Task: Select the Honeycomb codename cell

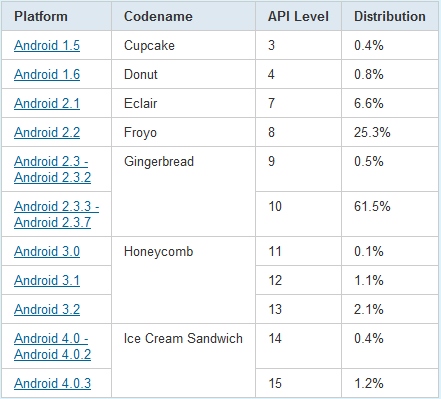Action: (184, 280)
